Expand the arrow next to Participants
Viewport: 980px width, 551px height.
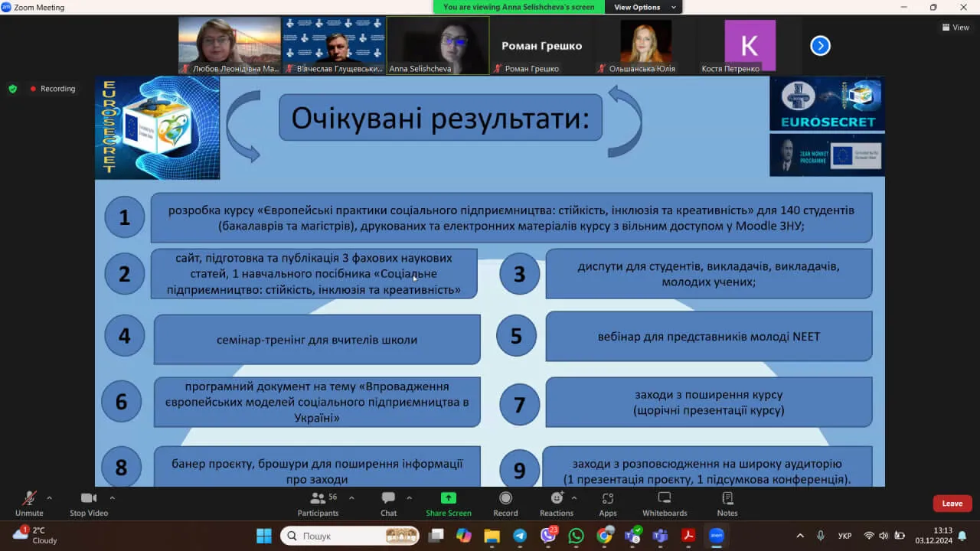click(x=351, y=497)
